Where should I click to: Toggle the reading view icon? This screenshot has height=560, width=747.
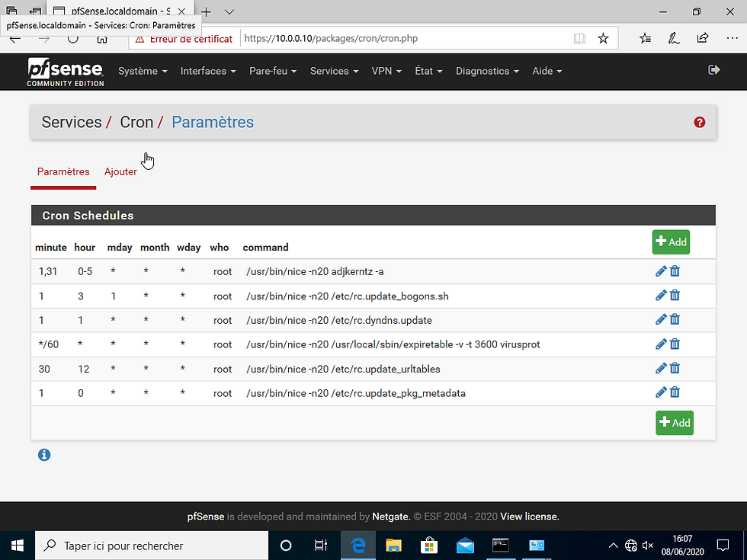(x=579, y=39)
